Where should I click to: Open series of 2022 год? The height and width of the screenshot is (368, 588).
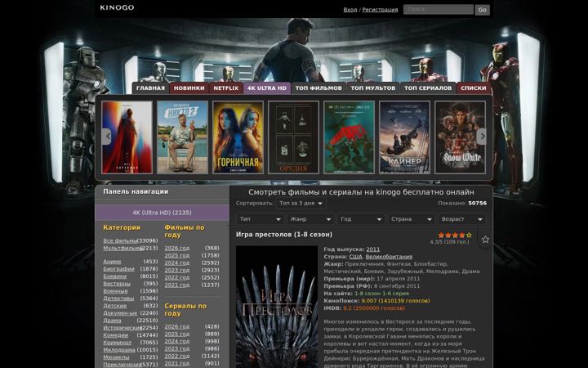coord(177,356)
